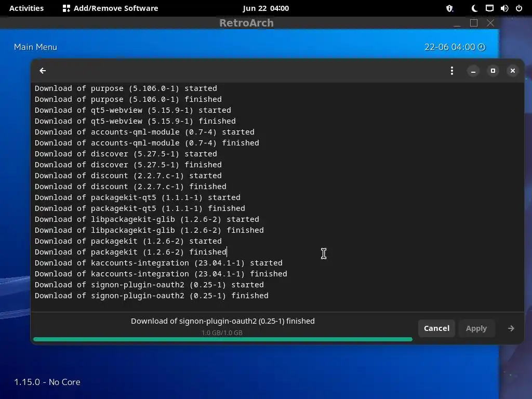Minimize the Add/Remove Software window
The image size is (532, 399).
pos(473,71)
